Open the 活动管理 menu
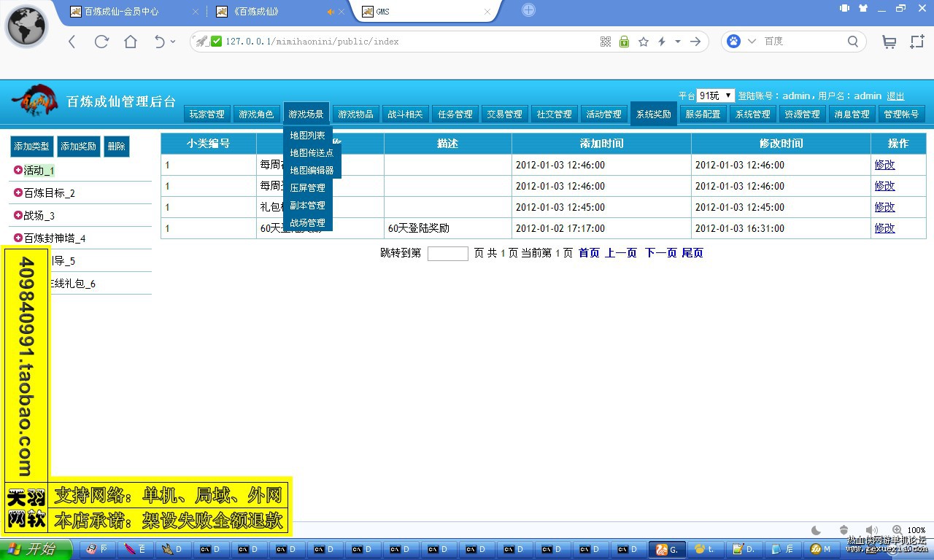This screenshot has height=560, width=934. (x=603, y=114)
